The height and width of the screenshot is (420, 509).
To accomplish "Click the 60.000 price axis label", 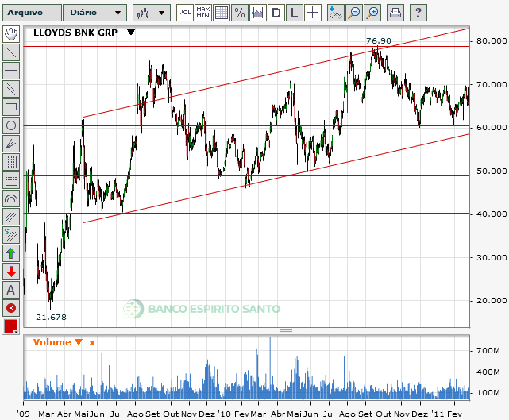I will [492, 128].
